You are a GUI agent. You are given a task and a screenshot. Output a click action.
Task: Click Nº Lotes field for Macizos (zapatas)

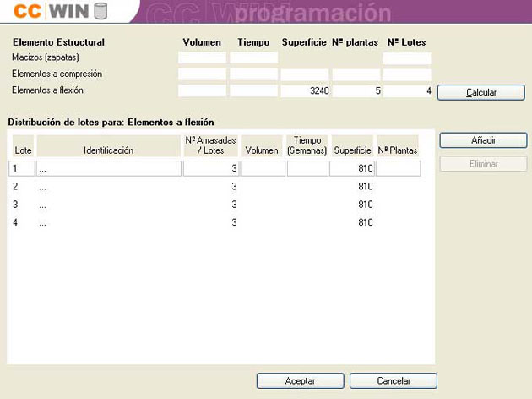click(407, 58)
